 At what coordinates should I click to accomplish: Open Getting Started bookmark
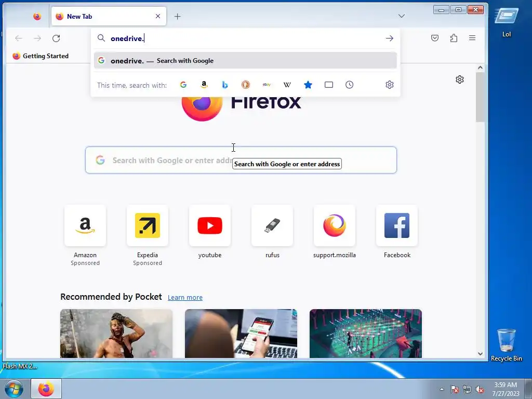[x=41, y=56]
